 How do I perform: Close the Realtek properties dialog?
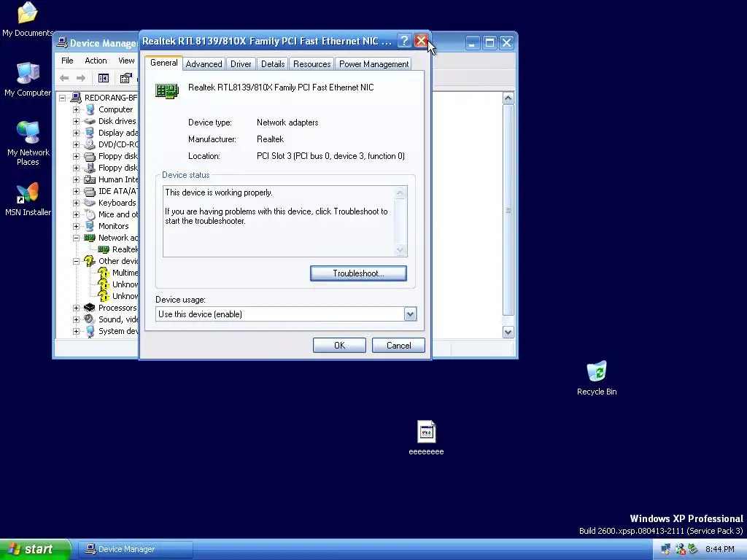tap(421, 41)
